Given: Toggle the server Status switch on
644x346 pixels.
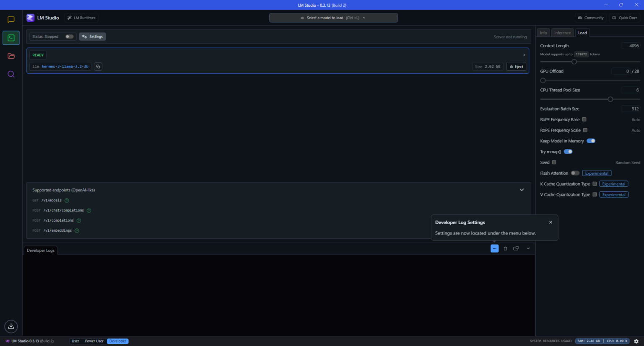Looking at the screenshot, I should (x=70, y=37).
